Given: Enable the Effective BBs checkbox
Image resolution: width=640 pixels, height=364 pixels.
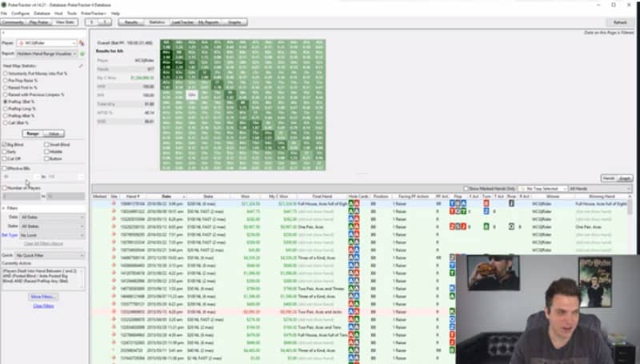Looking at the screenshot, I should coord(5,168).
